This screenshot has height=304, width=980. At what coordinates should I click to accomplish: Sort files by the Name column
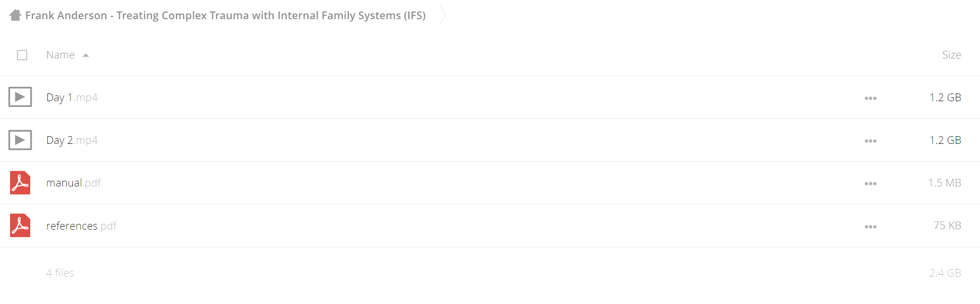[x=60, y=55]
